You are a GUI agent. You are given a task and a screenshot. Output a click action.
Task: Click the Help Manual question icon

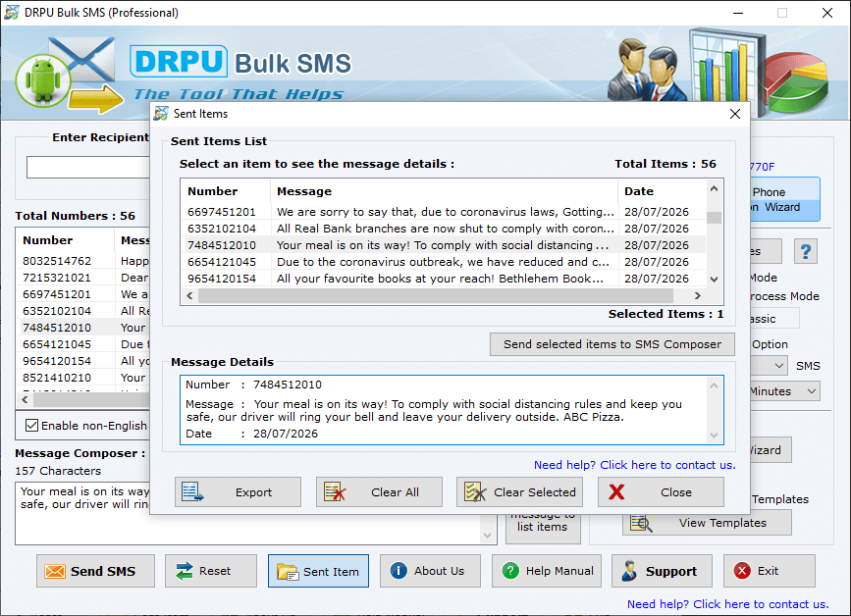[x=510, y=571]
